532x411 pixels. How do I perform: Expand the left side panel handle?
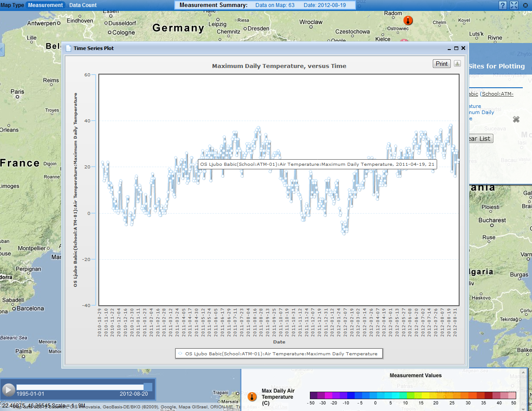point(1,50)
